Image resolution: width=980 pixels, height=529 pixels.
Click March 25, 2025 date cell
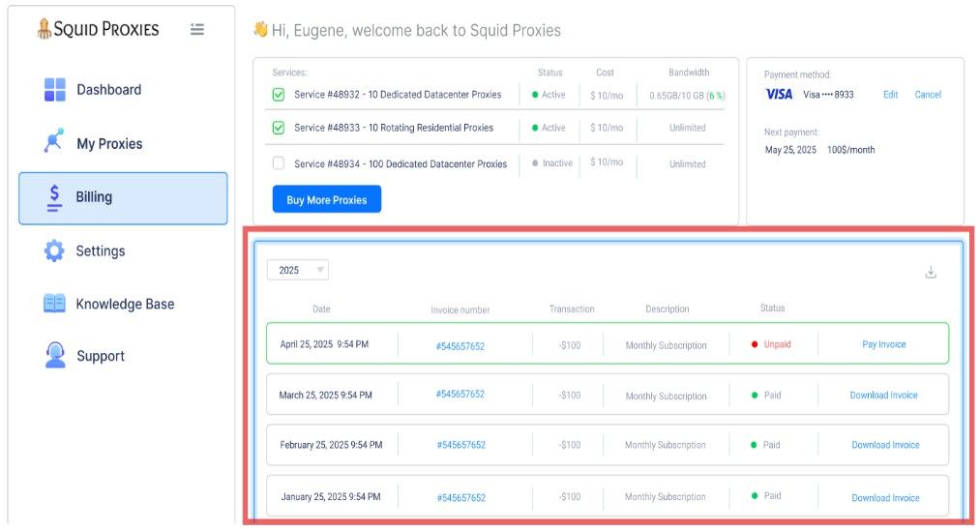326,395
